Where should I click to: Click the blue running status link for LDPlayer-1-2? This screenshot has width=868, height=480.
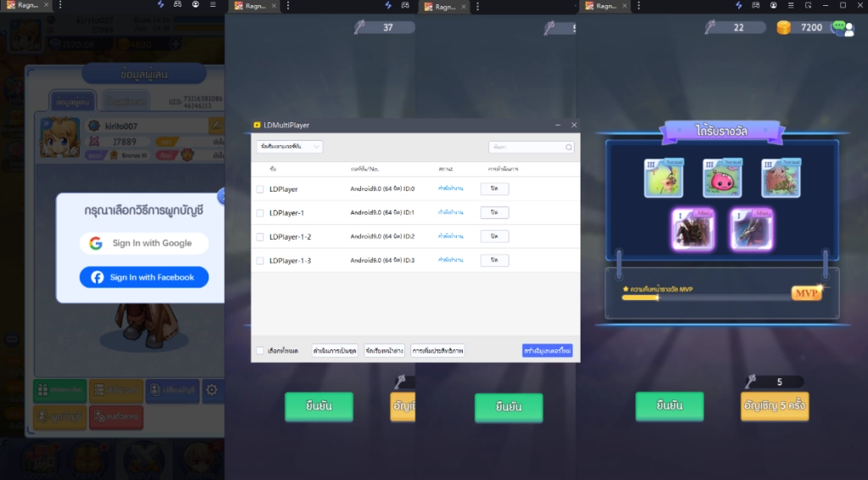coord(450,237)
